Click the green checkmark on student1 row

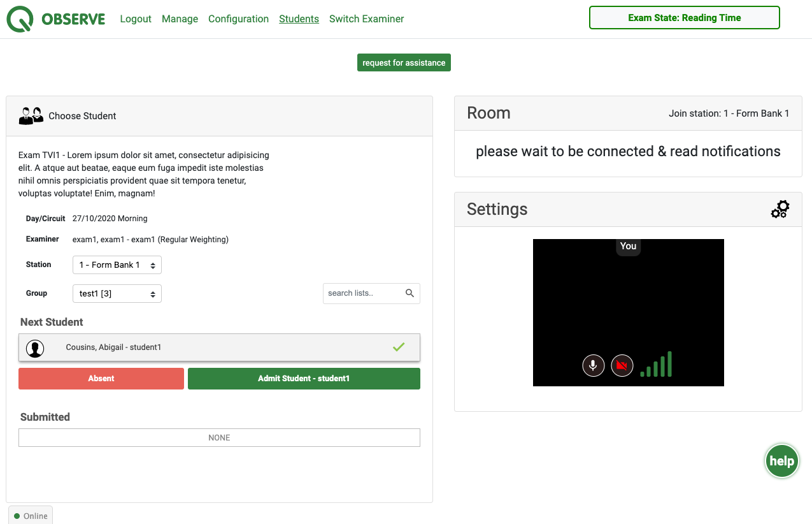[x=399, y=347]
